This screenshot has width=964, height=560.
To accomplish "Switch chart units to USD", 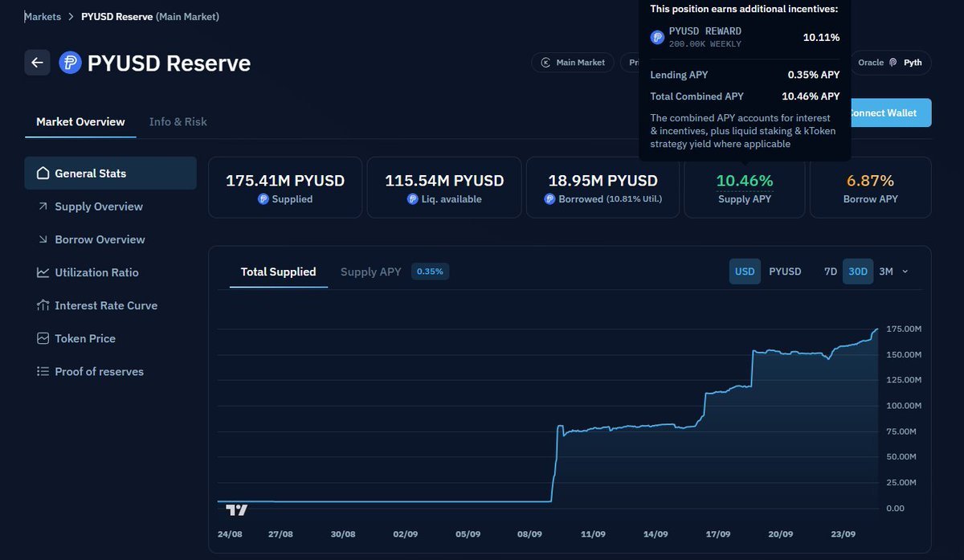I will (745, 272).
